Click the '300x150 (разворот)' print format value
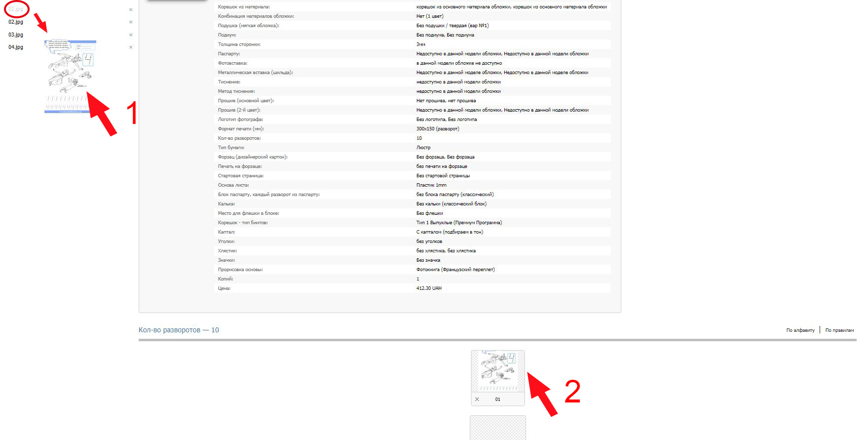Screen dimensions: 868x440 (438, 129)
